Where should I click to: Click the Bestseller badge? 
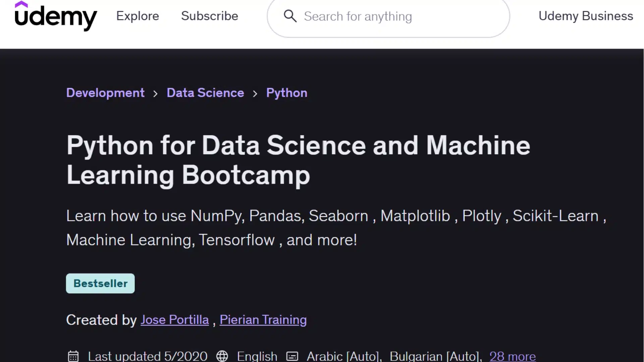click(x=100, y=284)
